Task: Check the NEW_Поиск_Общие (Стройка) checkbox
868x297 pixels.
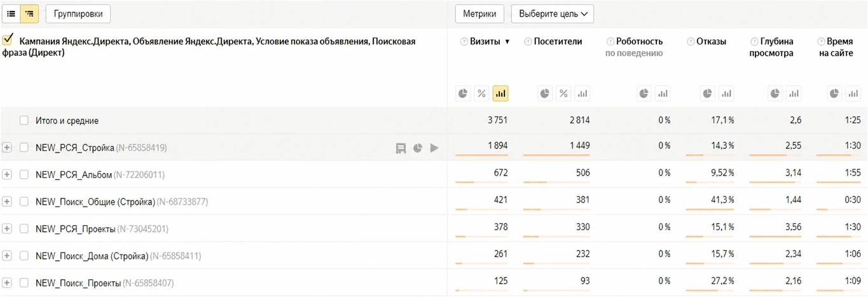Action: click(x=24, y=202)
